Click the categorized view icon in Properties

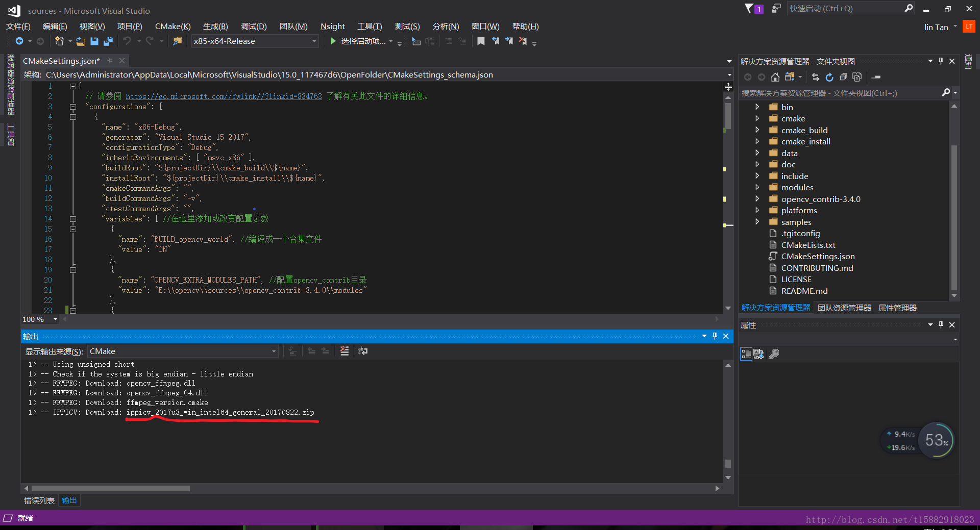click(746, 354)
